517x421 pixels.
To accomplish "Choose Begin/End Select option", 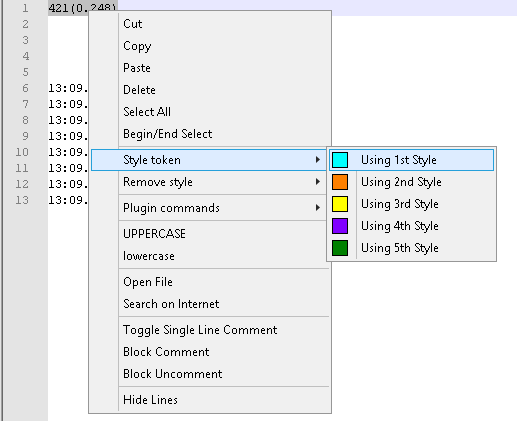I will pyautogui.click(x=210, y=134).
